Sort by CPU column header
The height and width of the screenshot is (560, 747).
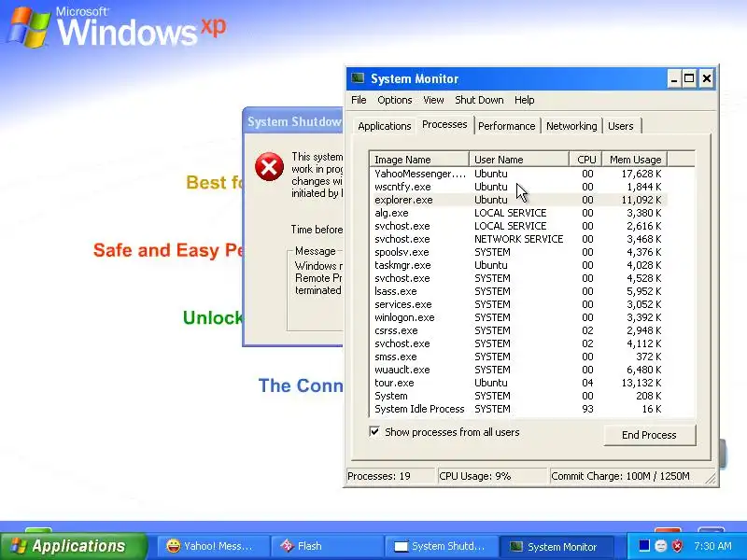click(x=586, y=160)
